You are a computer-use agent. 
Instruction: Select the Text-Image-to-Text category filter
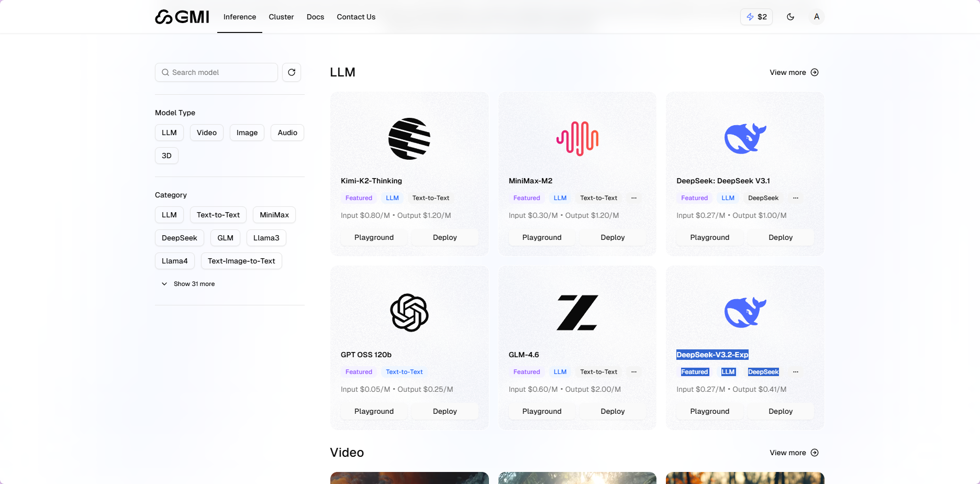(x=241, y=261)
